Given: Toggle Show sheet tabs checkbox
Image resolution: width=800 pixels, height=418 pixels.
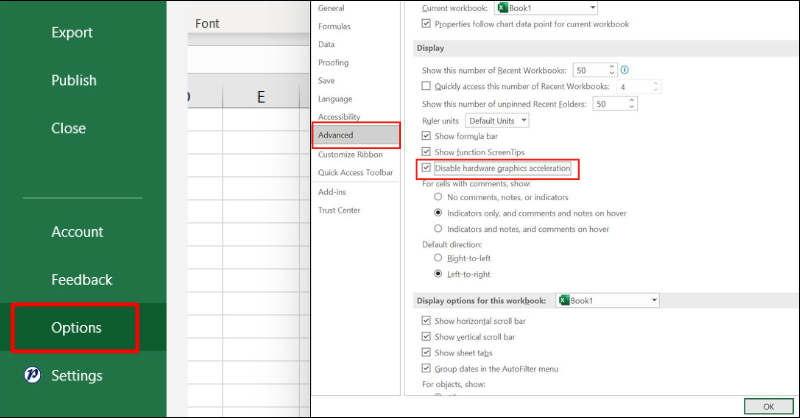Looking at the screenshot, I should pyautogui.click(x=427, y=353).
